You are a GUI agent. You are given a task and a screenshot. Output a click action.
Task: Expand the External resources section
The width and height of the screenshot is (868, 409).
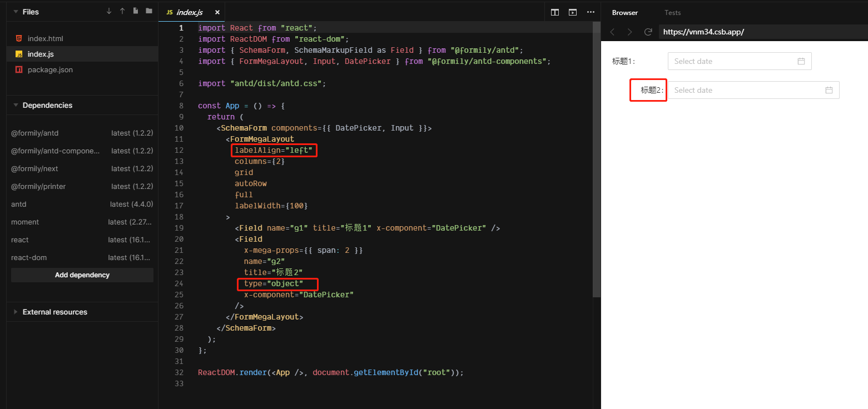click(15, 312)
